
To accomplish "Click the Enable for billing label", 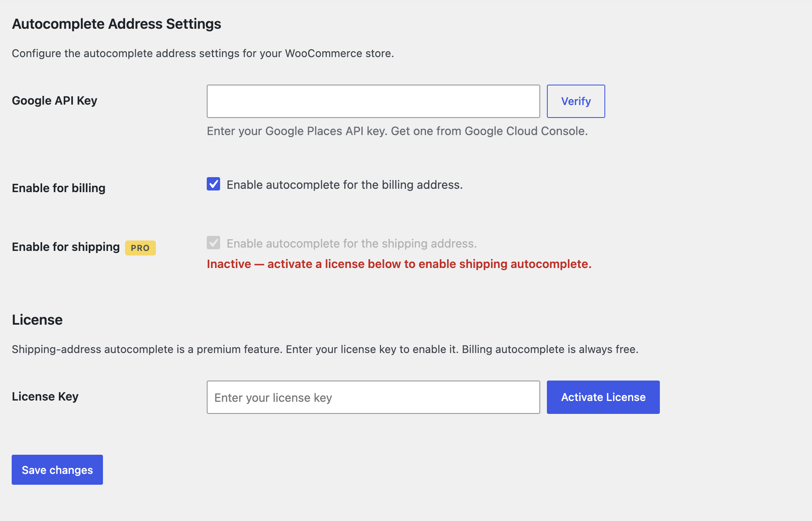I will click(59, 188).
